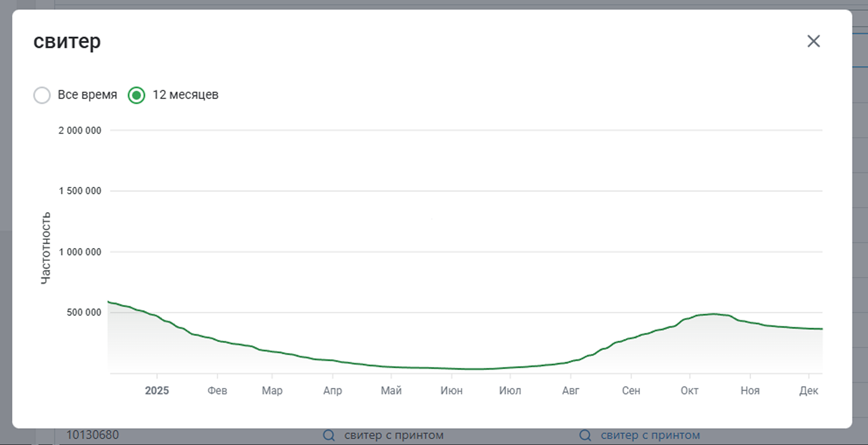Click the 2025 label on the time axis

tap(157, 390)
